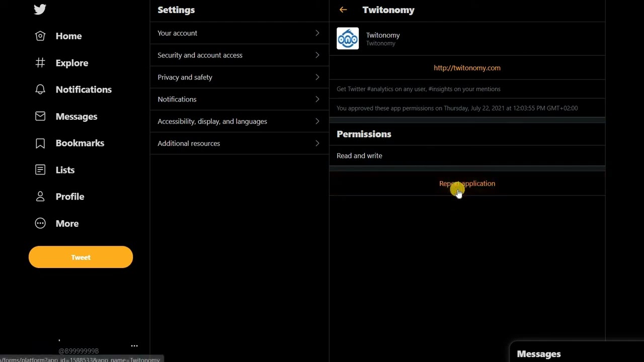Click the Report application link
This screenshot has width=644, height=362.
[467, 184]
